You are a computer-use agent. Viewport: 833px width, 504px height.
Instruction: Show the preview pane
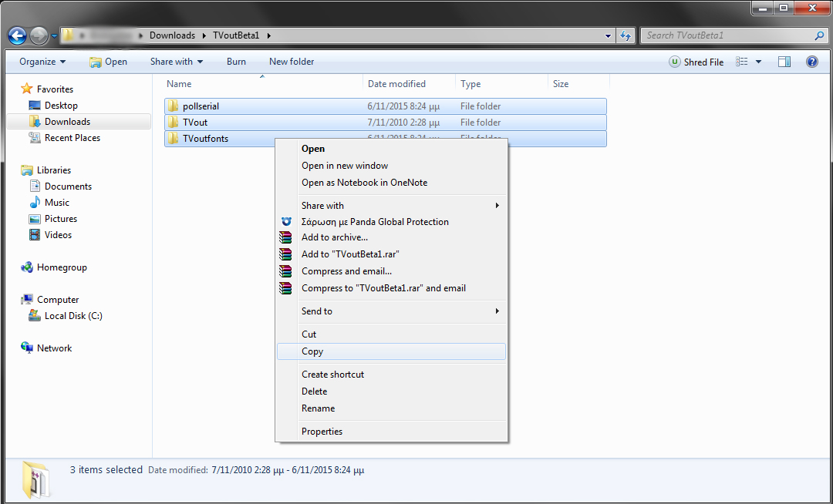tap(784, 62)
